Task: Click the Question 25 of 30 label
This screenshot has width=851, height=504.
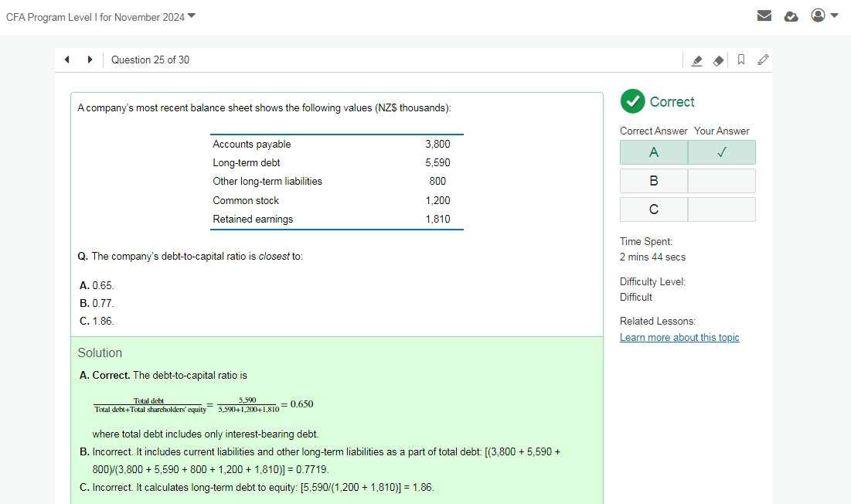Action: pyautogui.click(x=150, y=60)
